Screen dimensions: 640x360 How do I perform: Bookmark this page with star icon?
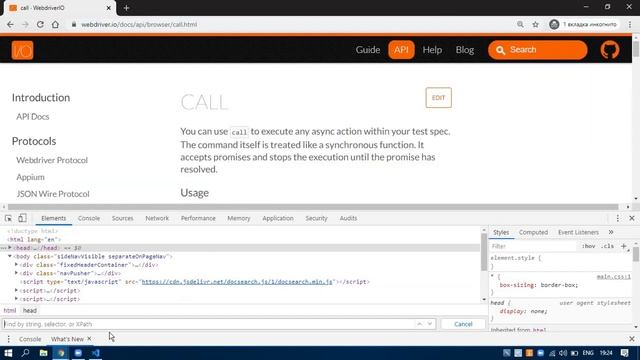tap(536, 24)
